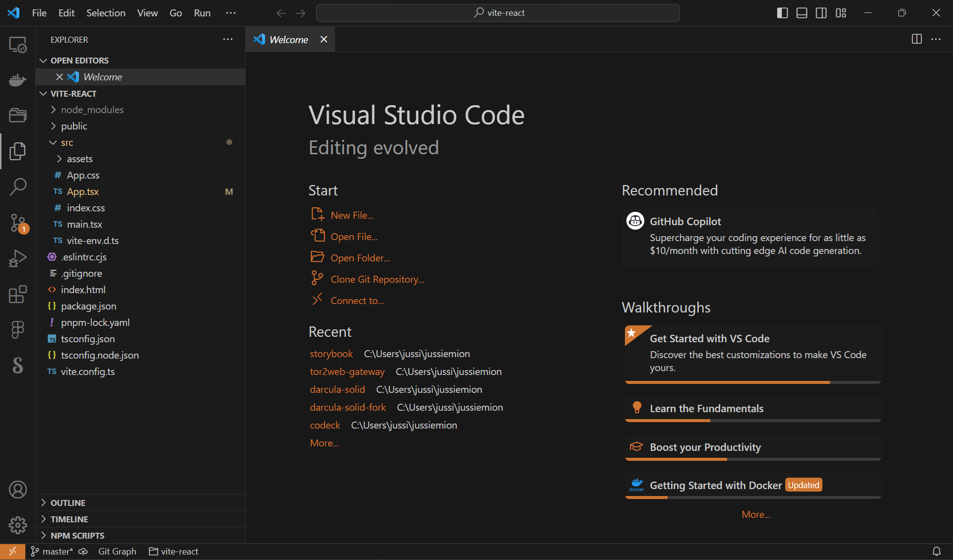Click the synchronize changes cloud icon
Screen dimensions: 953x560
83,551
